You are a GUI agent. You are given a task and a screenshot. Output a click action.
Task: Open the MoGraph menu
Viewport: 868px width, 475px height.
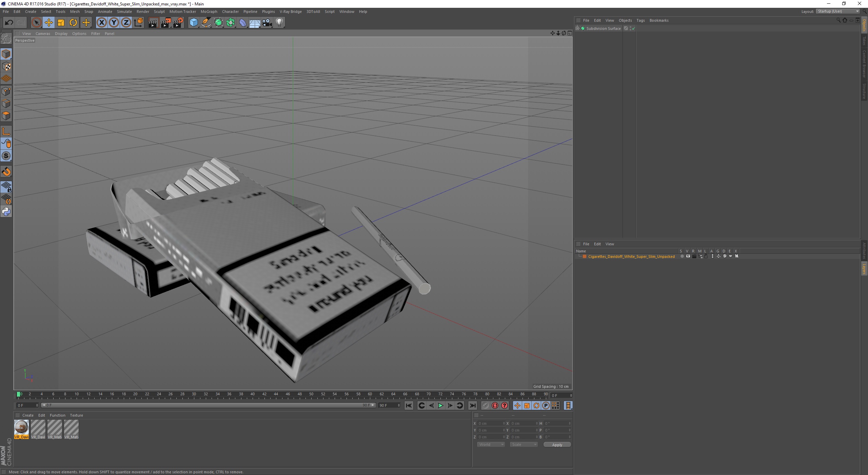click(209, 12)
